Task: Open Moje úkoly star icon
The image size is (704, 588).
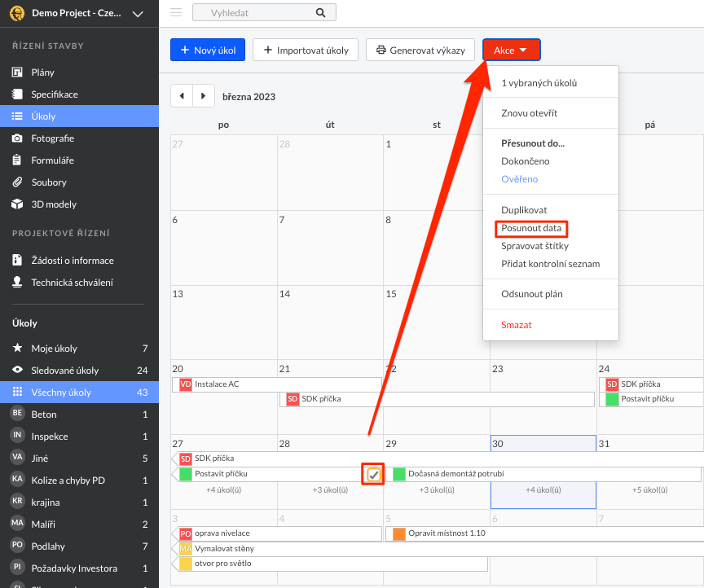Action: click(16, 349)
